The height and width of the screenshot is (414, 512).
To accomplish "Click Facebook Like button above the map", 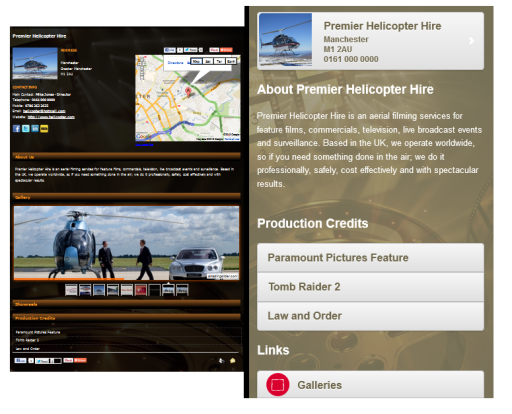I will 170,50.
